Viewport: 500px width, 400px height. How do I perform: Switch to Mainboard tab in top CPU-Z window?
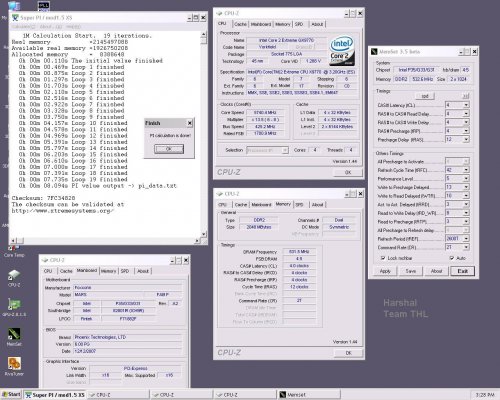261,24
